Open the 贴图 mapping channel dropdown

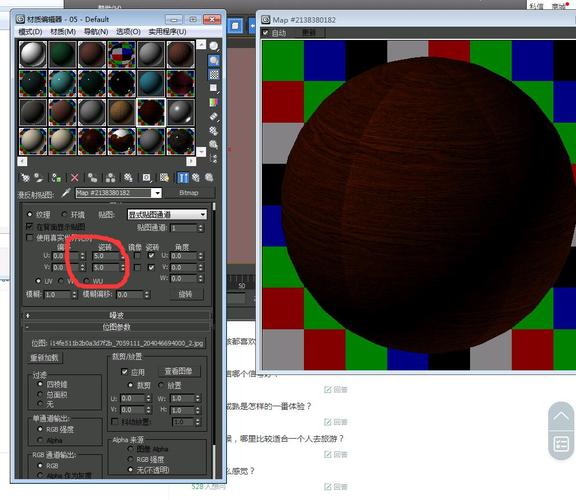click(167, 214)
